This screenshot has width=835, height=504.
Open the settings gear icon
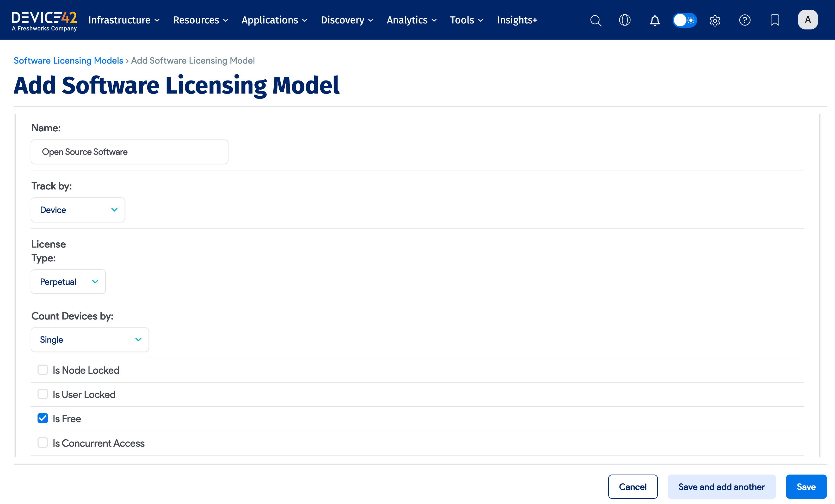[715, 20]
